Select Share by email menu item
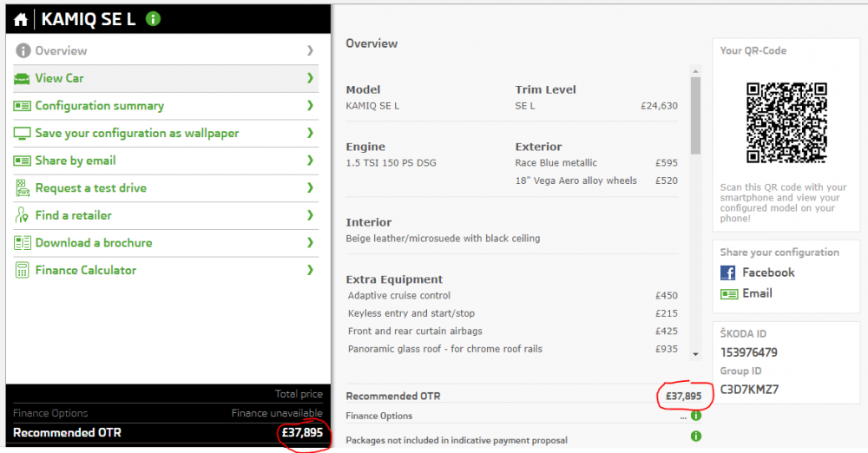The height and width of the screenshot is (453, 868). [x=166, y=161]
